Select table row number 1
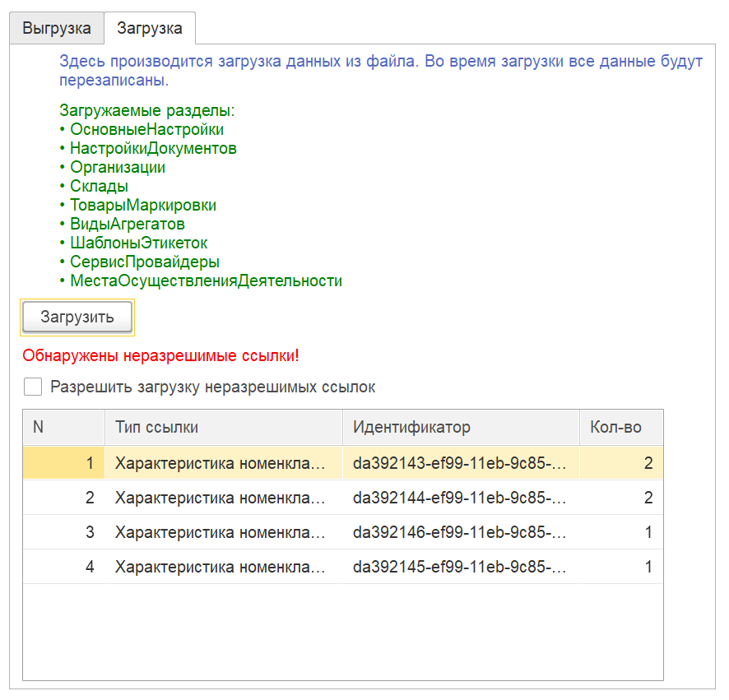The width and height of the screenshot is (729, 700). 343,463
